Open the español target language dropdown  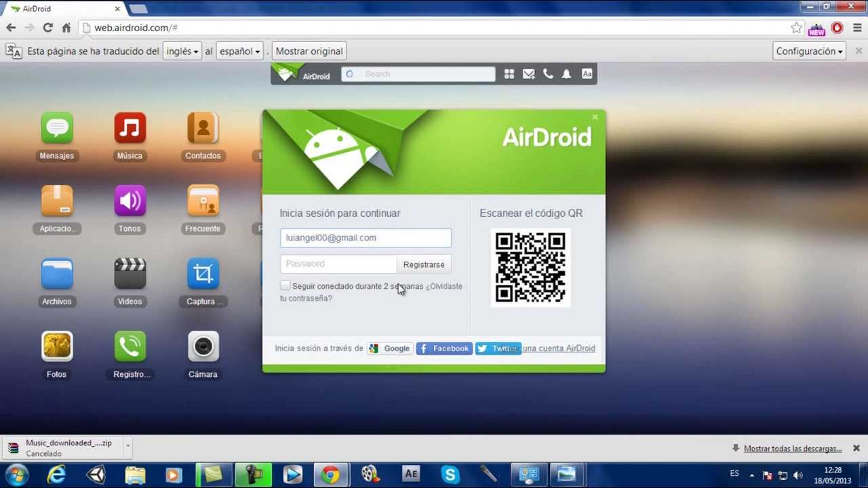point(240,51)
